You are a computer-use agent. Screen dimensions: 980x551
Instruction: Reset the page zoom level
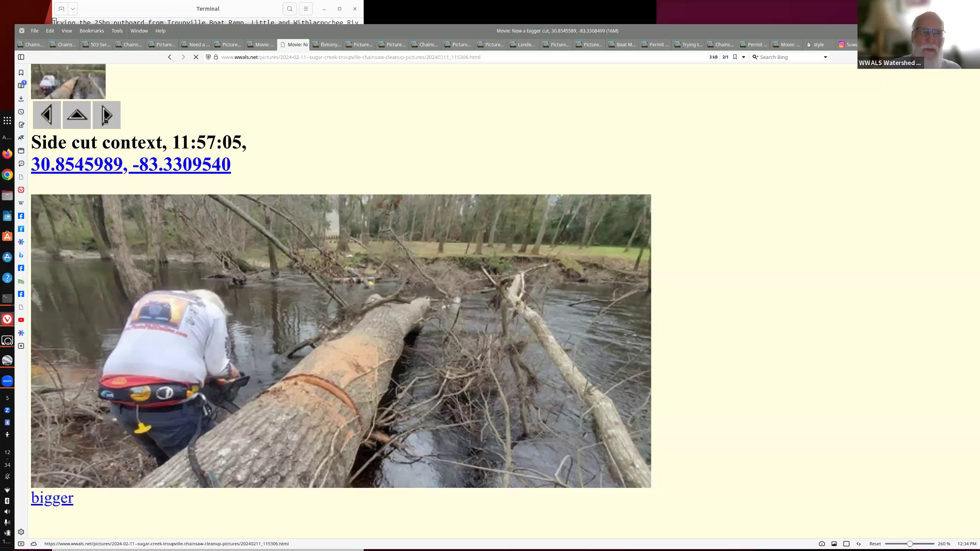875,544
